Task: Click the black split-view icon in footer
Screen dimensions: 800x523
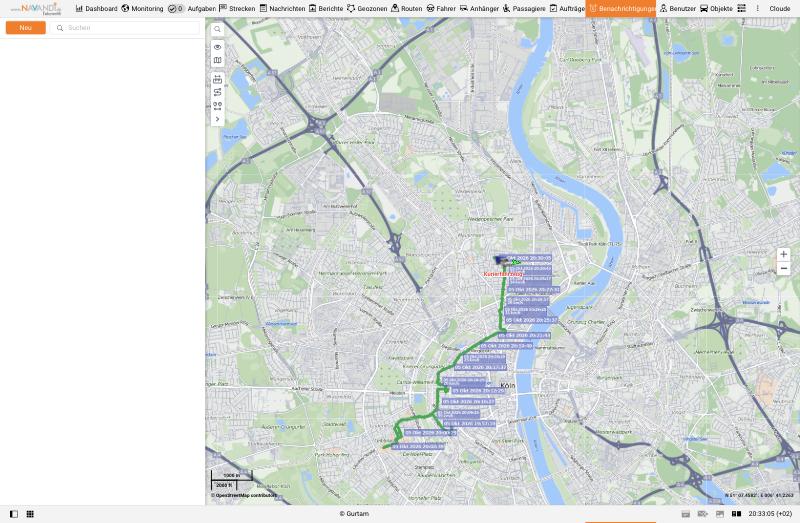Action: (x=736, y=514)
